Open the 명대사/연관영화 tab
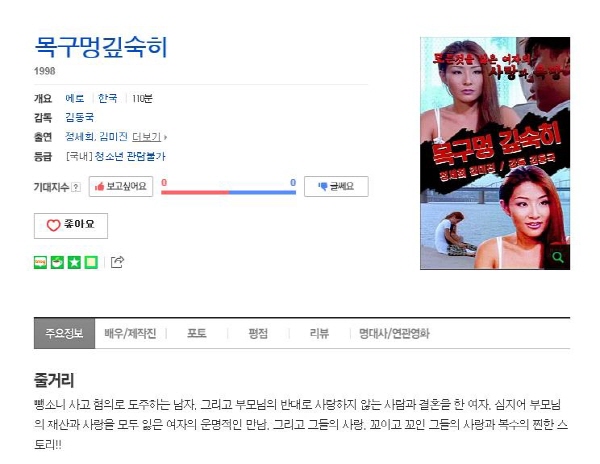Viewport: 600px width, 464px height. click(394, 334)
